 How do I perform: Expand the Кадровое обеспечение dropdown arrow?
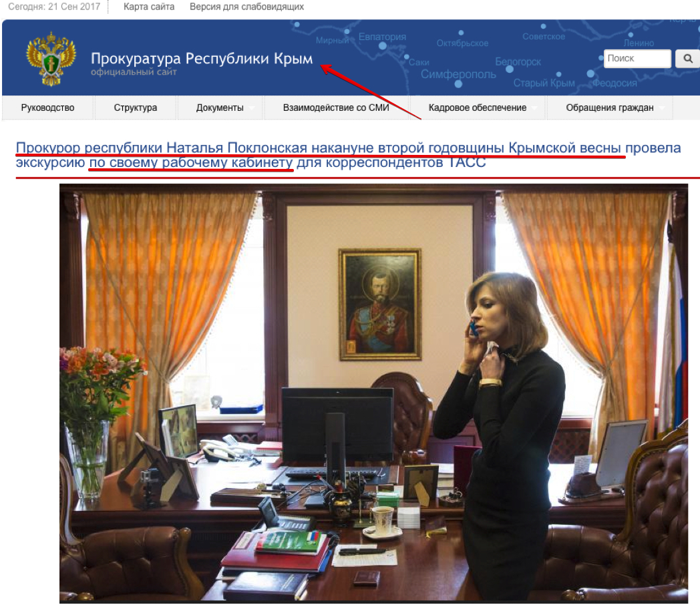(x=535, y=108)
